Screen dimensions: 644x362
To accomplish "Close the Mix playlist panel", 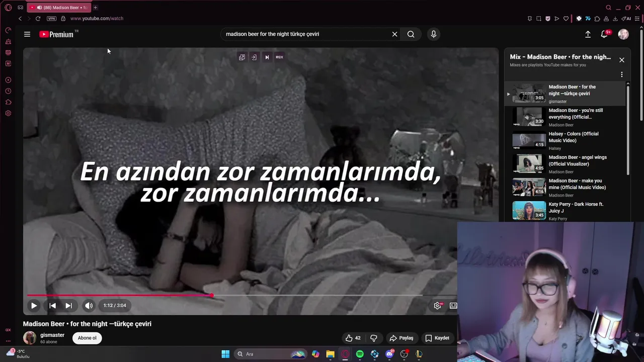I will [x=622, y=60].
